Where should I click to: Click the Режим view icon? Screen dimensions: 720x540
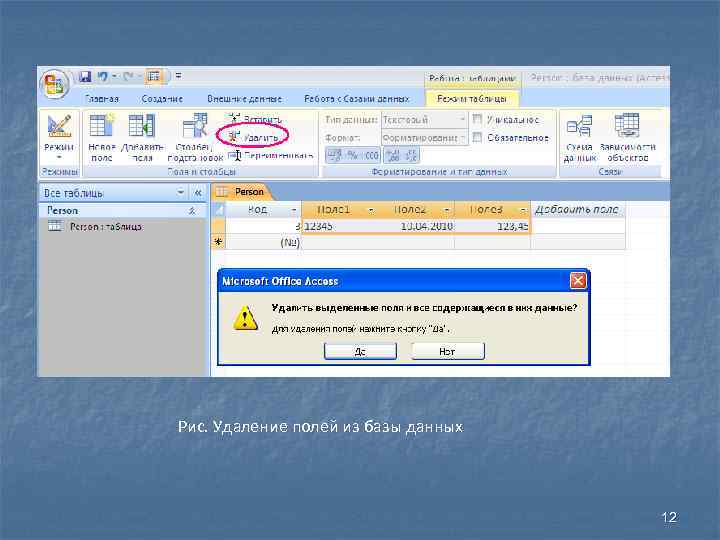click(x=59, y=125)
